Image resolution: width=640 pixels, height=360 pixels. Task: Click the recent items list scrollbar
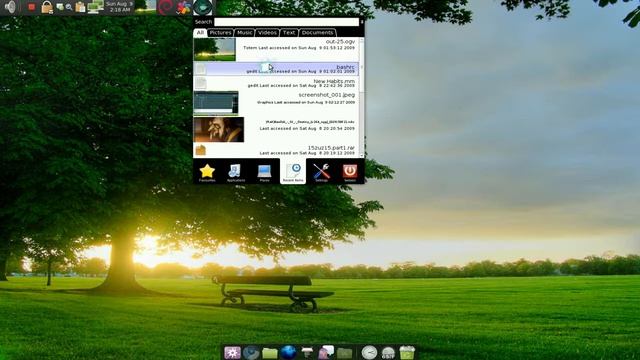click(x=362, y=97)
